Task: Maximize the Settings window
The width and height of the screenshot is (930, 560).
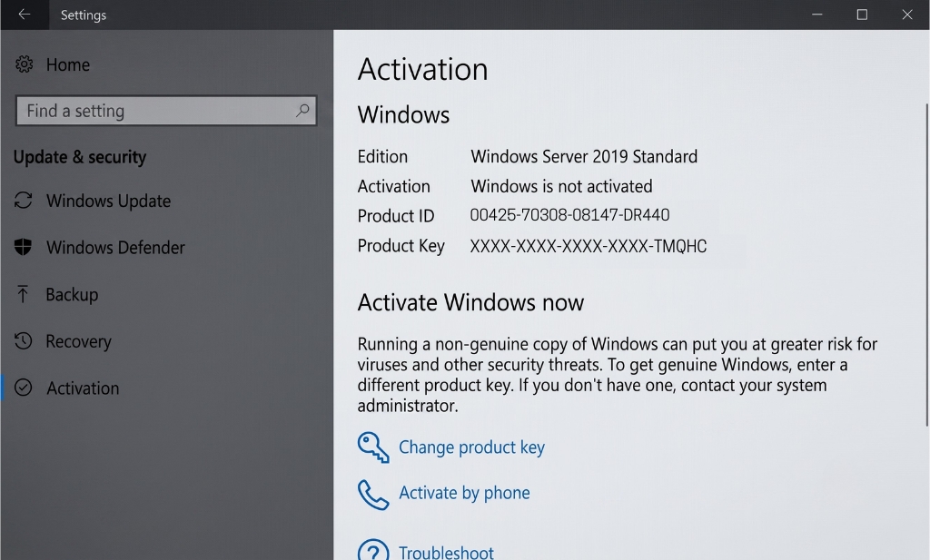Action: [x=862, y=15]
